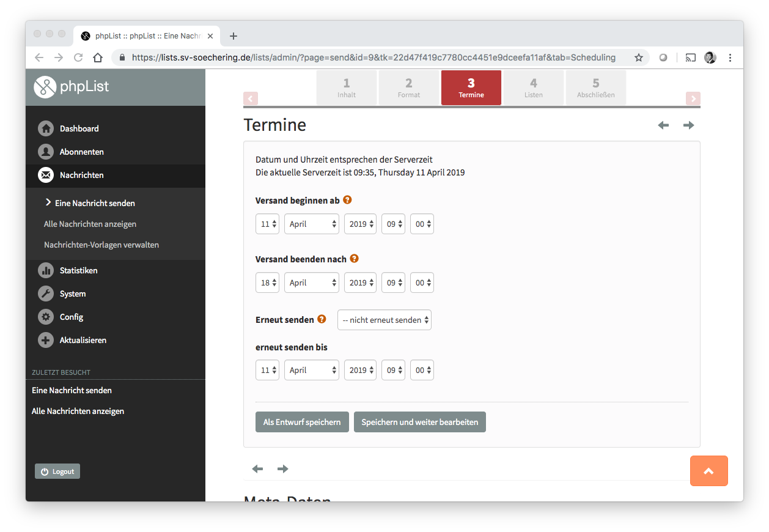The image size is (769, 532).
Task: Click orange scroll-to-top arrow button
Action: point(708,471)
